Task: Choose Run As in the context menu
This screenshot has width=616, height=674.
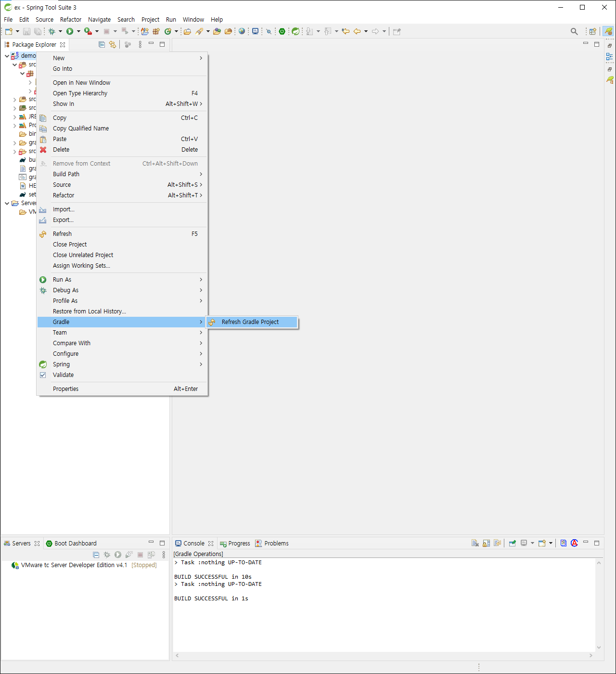Action: (122, 280)
